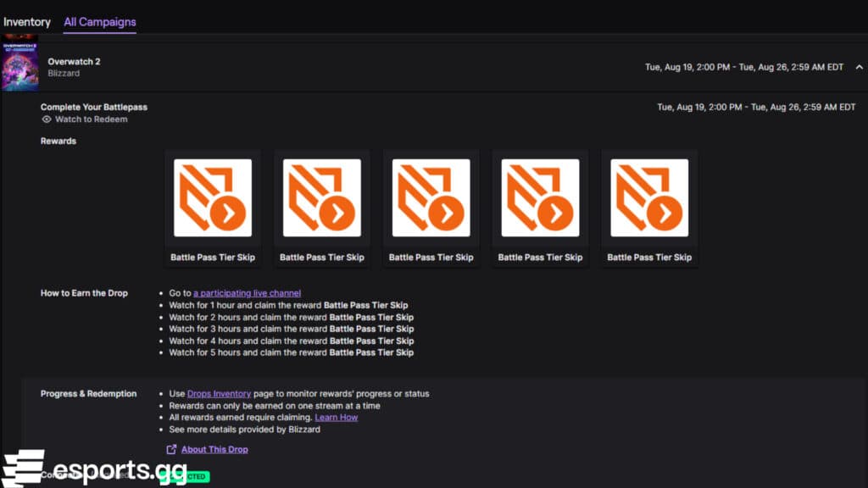Select the All Campaigns tab
Screen dimensions: 868x488
pos(99,21)
